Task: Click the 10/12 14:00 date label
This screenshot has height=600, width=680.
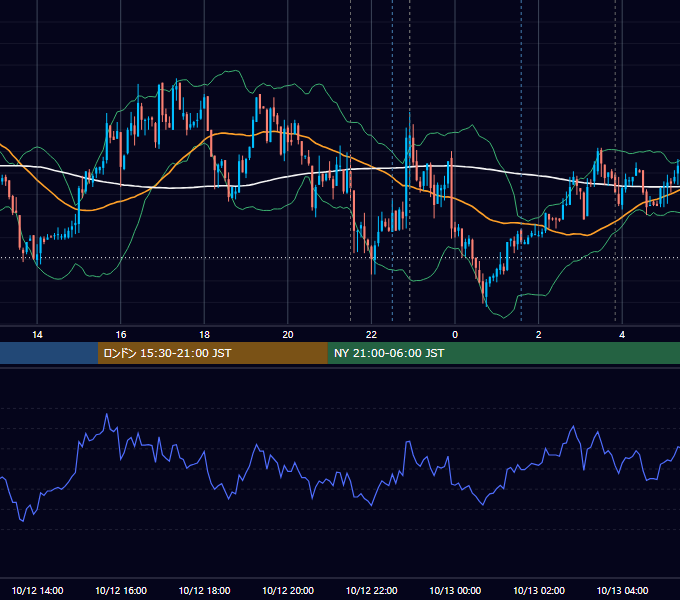Action: coord(37,590)
